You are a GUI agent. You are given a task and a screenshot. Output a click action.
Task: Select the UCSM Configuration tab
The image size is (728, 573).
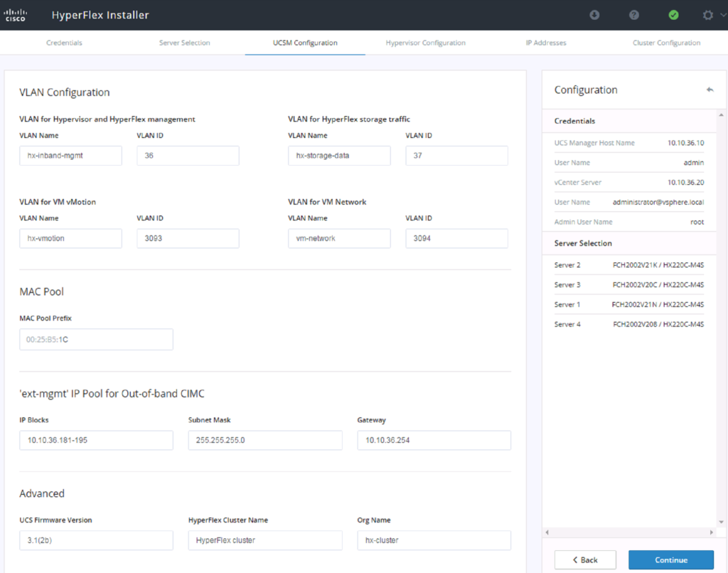(305, 43)
